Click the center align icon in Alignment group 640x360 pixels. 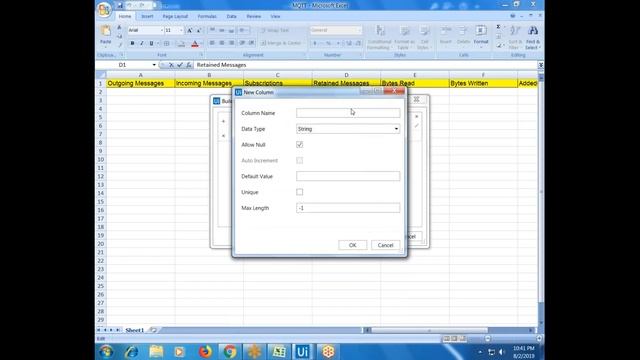[x=222, y=43]
